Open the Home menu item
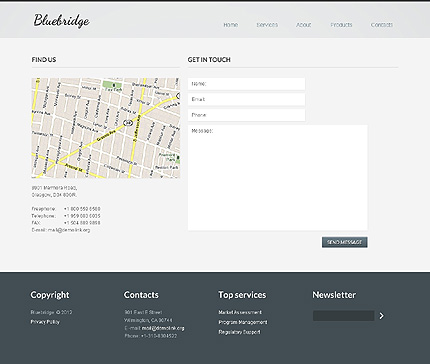This screenshot has width=430, height=364. tap(231, 25)
